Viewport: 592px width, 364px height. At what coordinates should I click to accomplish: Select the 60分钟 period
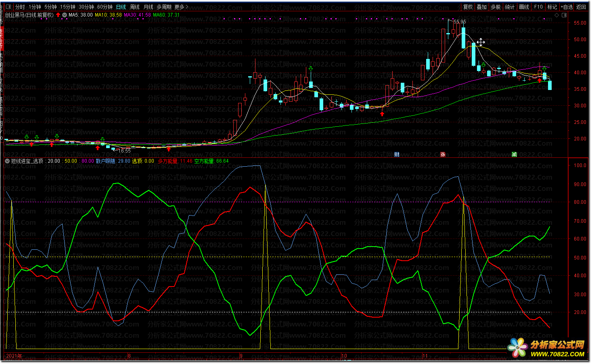coord(105,7)
